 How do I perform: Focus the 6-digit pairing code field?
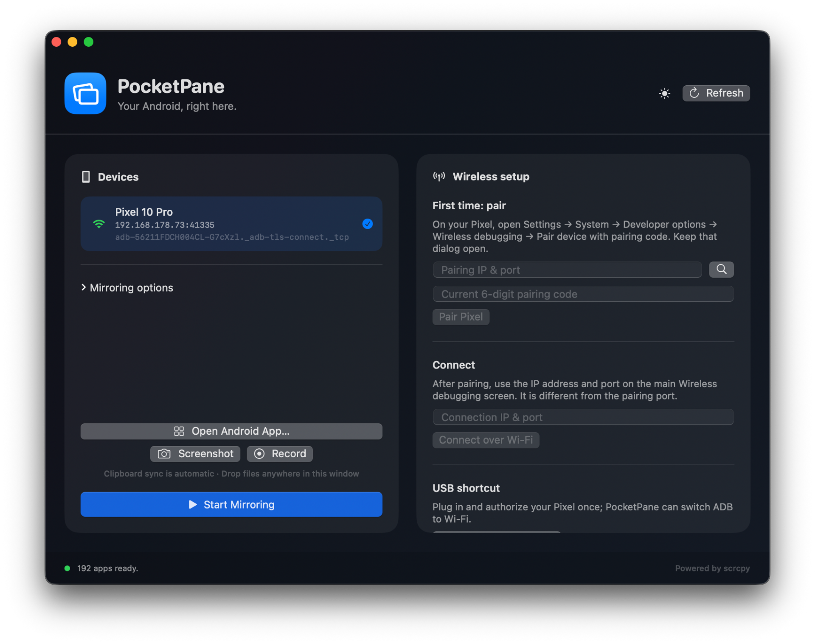(583, 294)
